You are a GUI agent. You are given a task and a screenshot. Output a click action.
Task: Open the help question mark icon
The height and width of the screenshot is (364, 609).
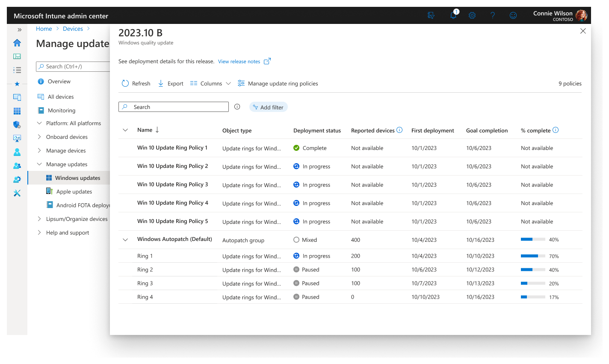tap(493, 15)
